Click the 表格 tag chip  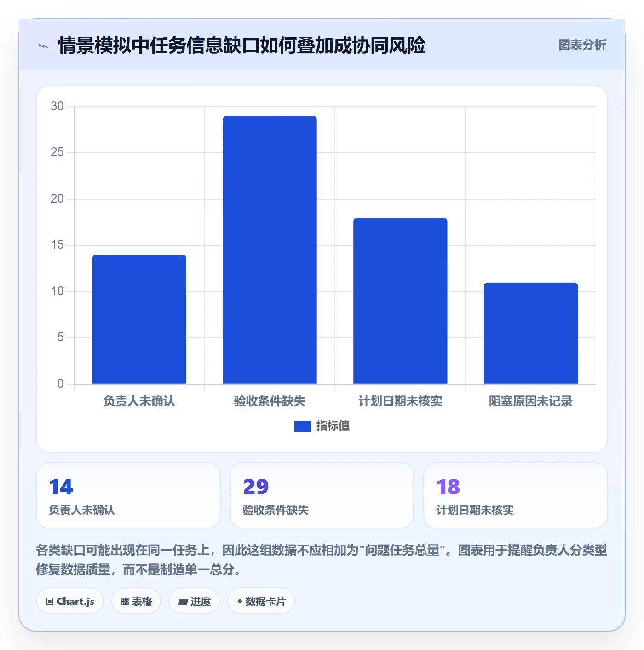(136, 601)
